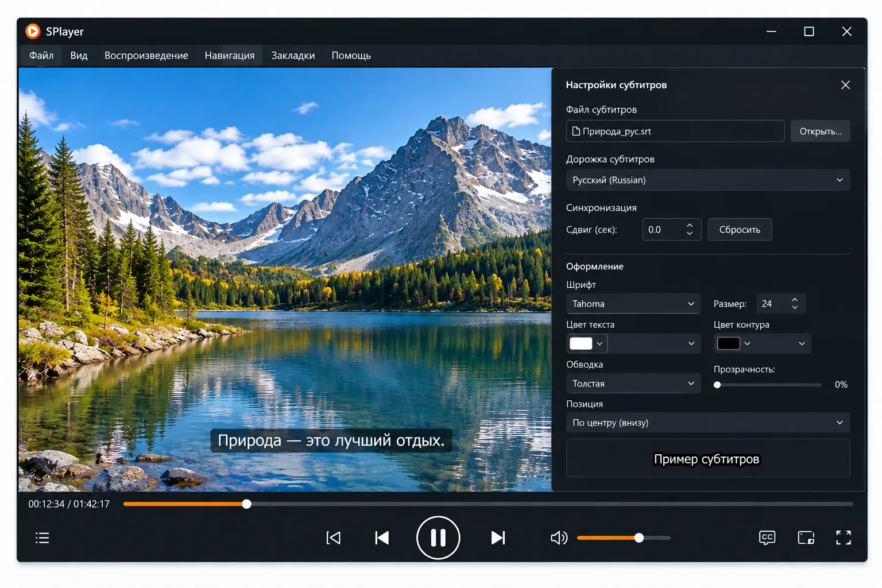Expand the По центру (внизу) position dropdown
Screen dimensions: 882x588
[708, 423]
